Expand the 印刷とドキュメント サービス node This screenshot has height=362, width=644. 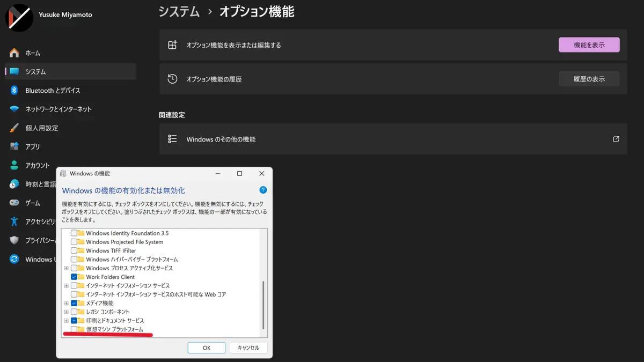click(x=67, y=321)
